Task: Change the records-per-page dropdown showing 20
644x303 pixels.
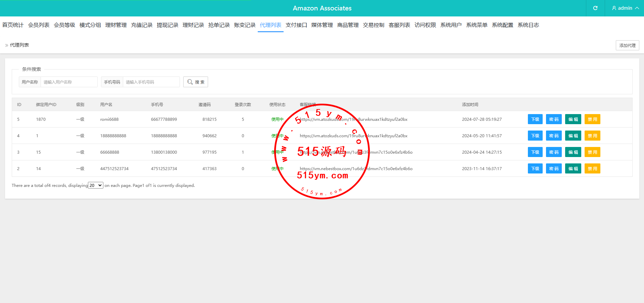Action: click(96, 185)
